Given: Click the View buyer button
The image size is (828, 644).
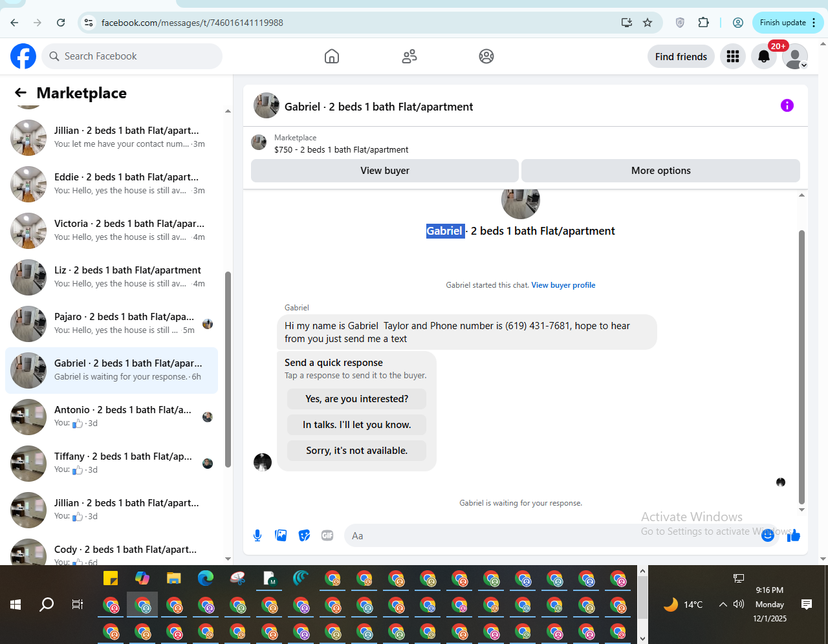Looking at the screenshot, I should pos(385,171).
